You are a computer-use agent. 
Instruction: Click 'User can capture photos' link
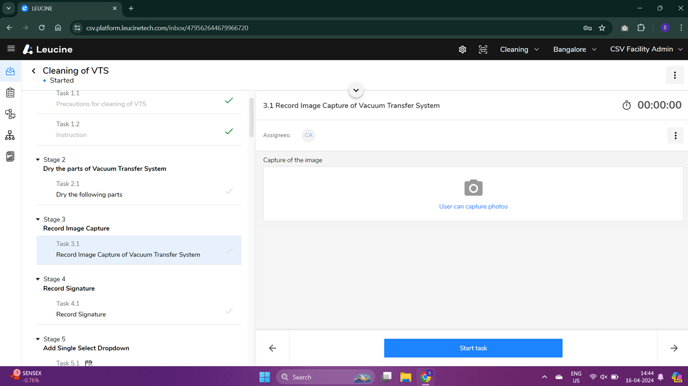point(473,207)
